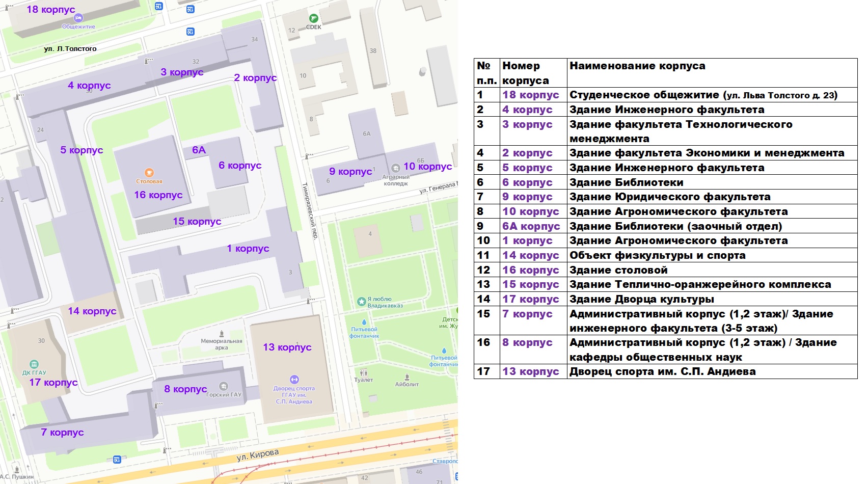Click the 16 корпус label on map
868x484 pixels.
[158, 195]
